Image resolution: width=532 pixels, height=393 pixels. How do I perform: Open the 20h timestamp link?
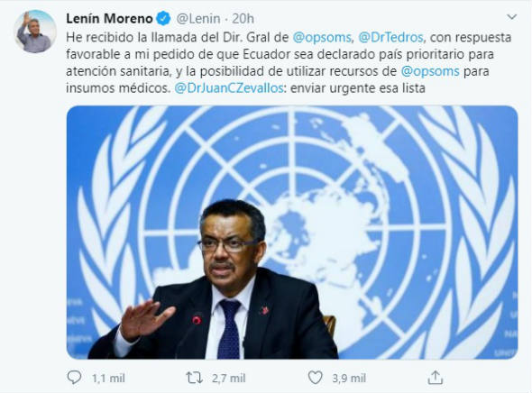tap(243, 19)
